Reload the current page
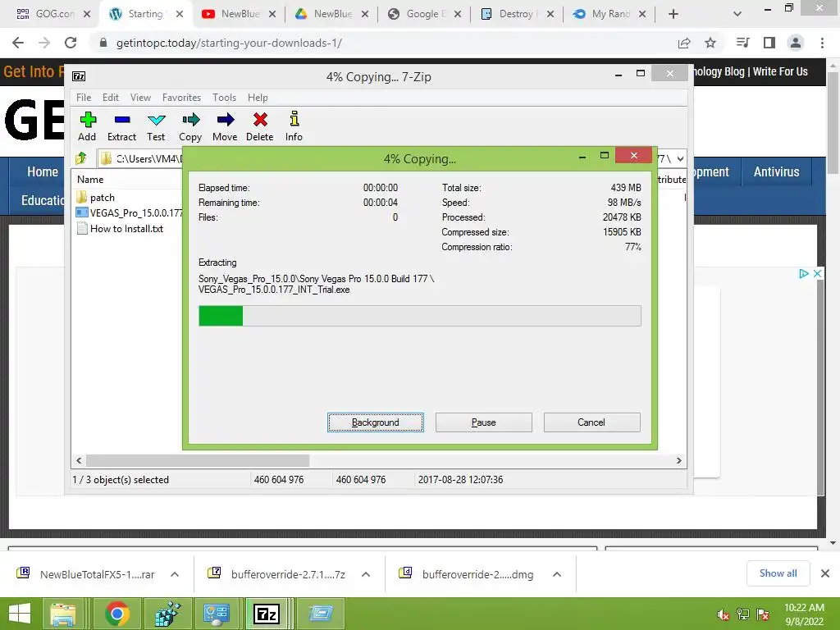The width and height of the screenshot is (840, 630). [71, 43]
